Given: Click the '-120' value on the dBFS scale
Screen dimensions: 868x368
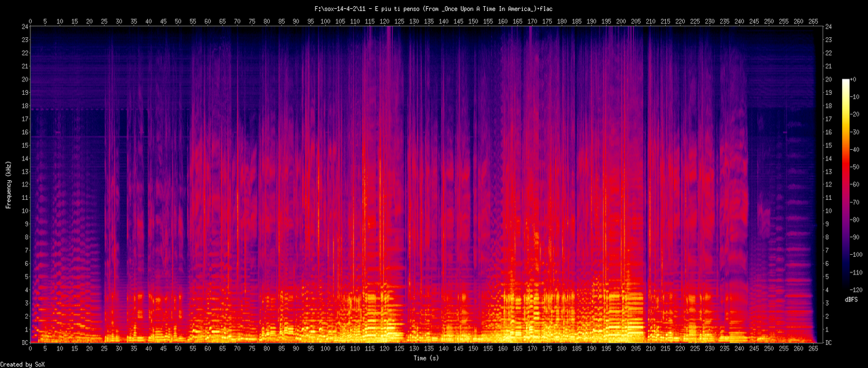Looking at the screenshot, I should [x=856, y=289].
